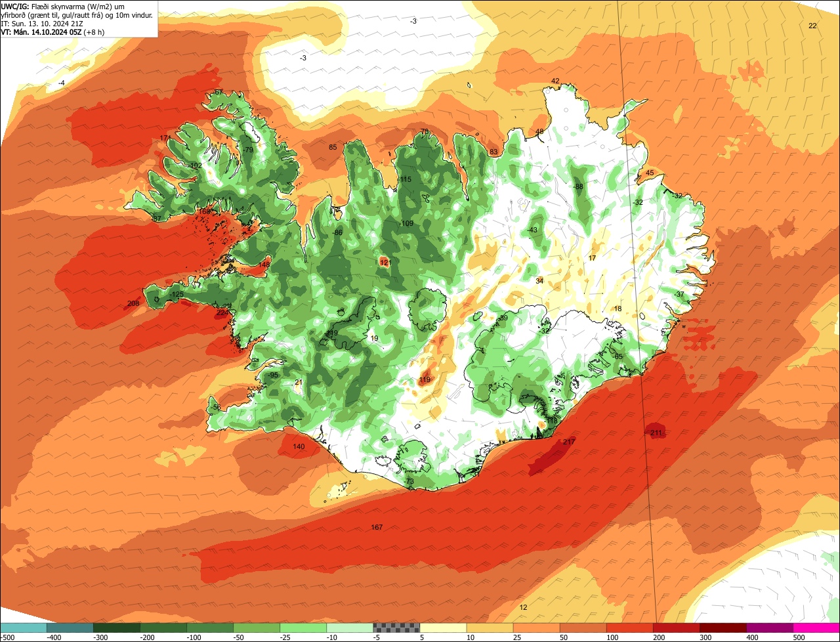Click the map value '22' in the top-right corner
This screenshot has width=840, height=642.
pyautogui.click(x=813, y=26)
